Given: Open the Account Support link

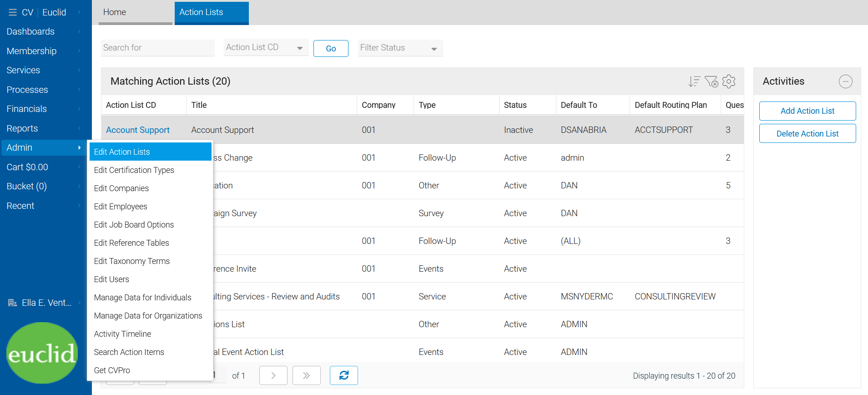Looking at the screenshot, I should 138,130.
